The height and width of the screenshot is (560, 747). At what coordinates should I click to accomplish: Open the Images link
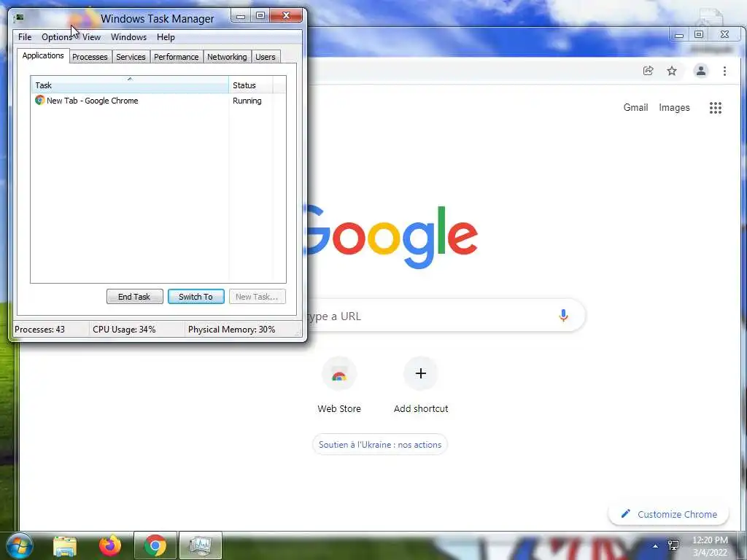pyautogui.click(x=674, y=108)
